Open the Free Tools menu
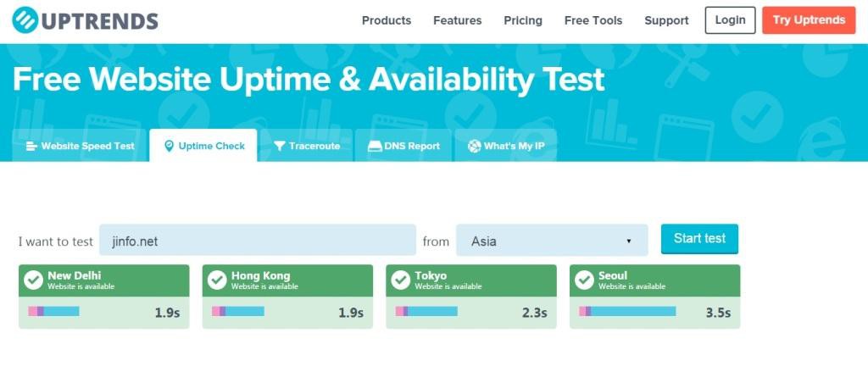This screenshot has height=383, width=868. tap(593, 20)
